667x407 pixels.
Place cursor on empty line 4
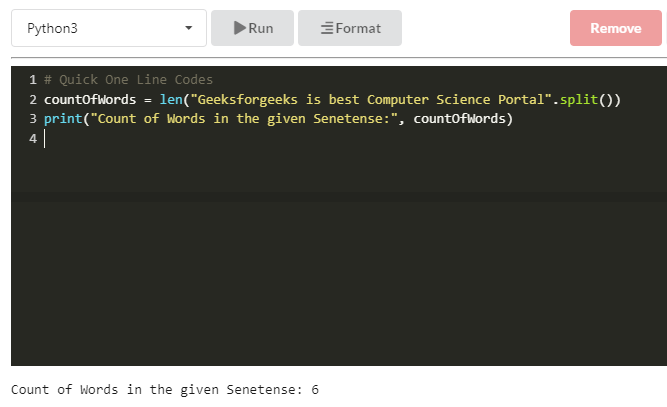tap(200, 138)
